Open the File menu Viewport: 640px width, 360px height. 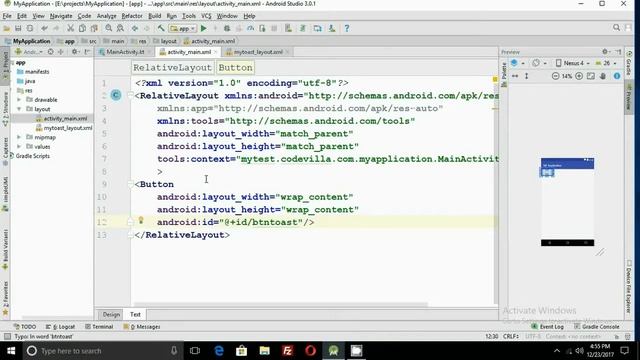point(7,16)
